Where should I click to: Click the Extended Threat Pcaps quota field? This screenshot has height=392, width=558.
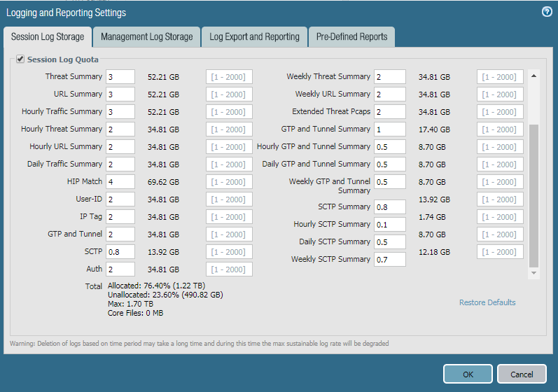pyautogui.click(x=389, y=112)
